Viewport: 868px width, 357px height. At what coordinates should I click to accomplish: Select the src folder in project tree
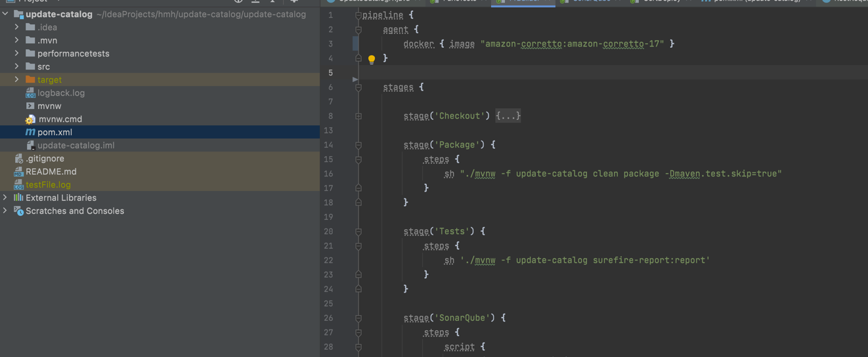[160, 66]
